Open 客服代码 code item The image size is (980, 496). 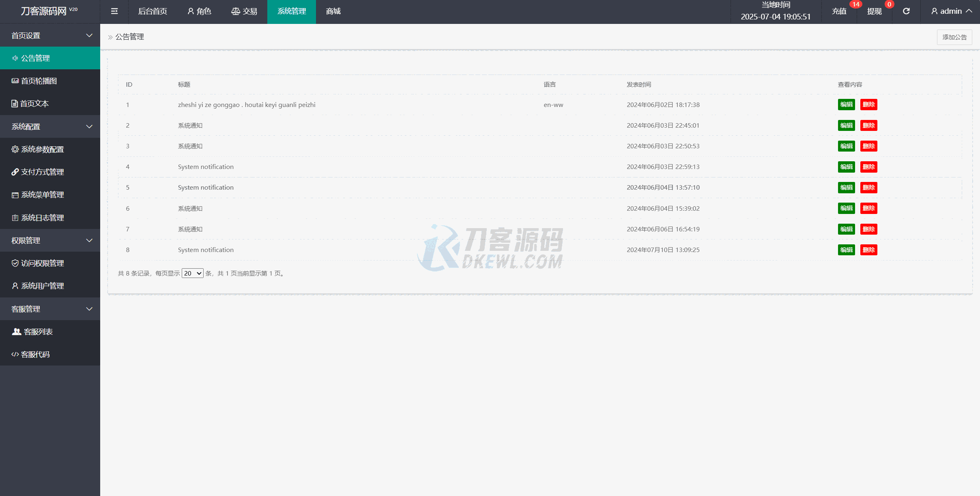35,355
